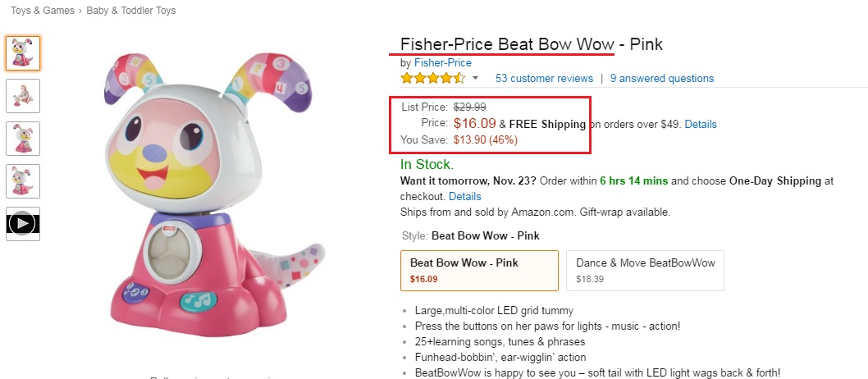Viewport: 868px width, 379px height.
Task: Expand the rating breakdown dropdown arrow
Action: click(x=475, y=79)
